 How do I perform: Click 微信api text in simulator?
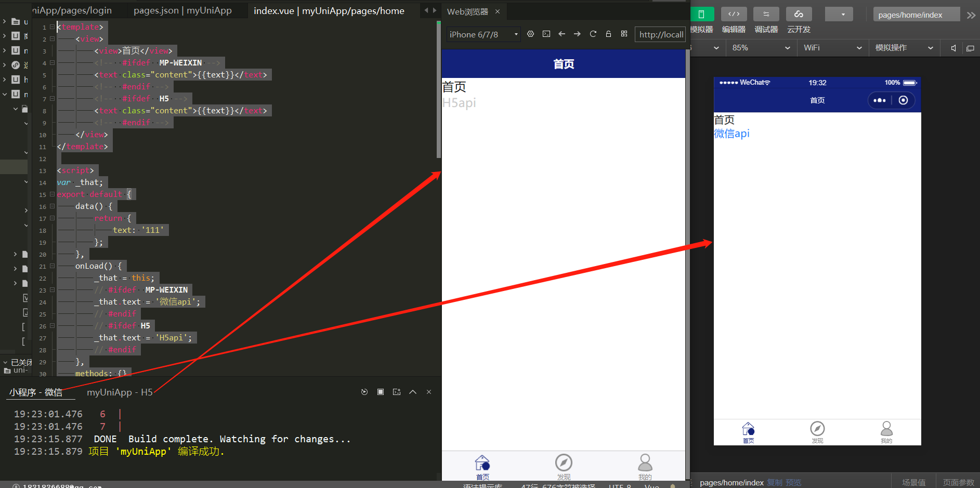point(731,134)
